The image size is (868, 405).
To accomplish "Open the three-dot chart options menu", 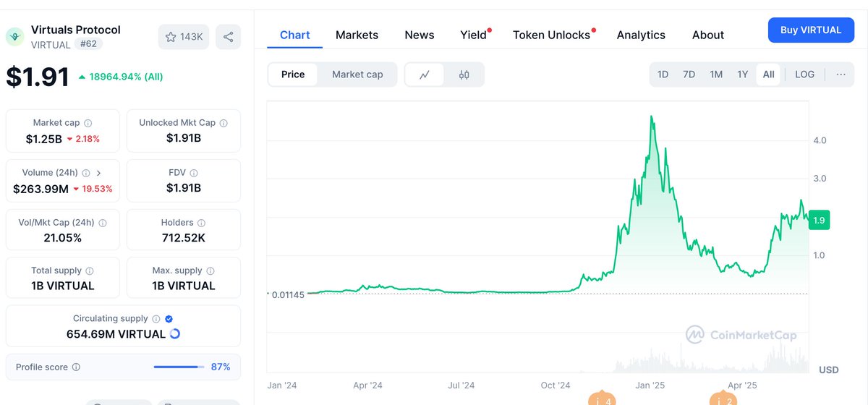I will [841, 74].
